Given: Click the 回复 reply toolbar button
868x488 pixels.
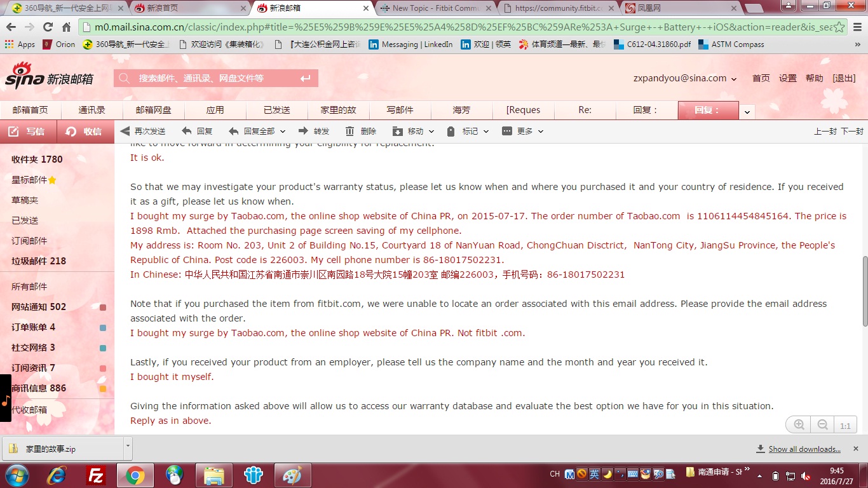Looking at the screenshot, I should coord(197,131).
